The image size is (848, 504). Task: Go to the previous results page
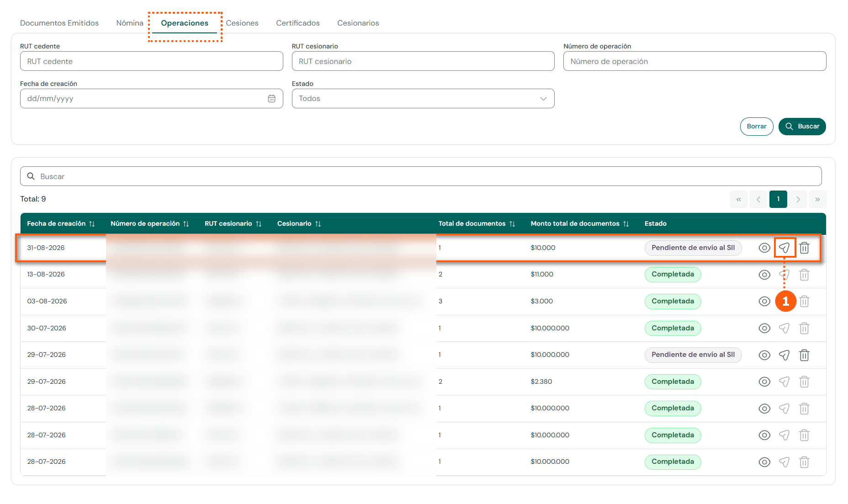coord(758,199)
